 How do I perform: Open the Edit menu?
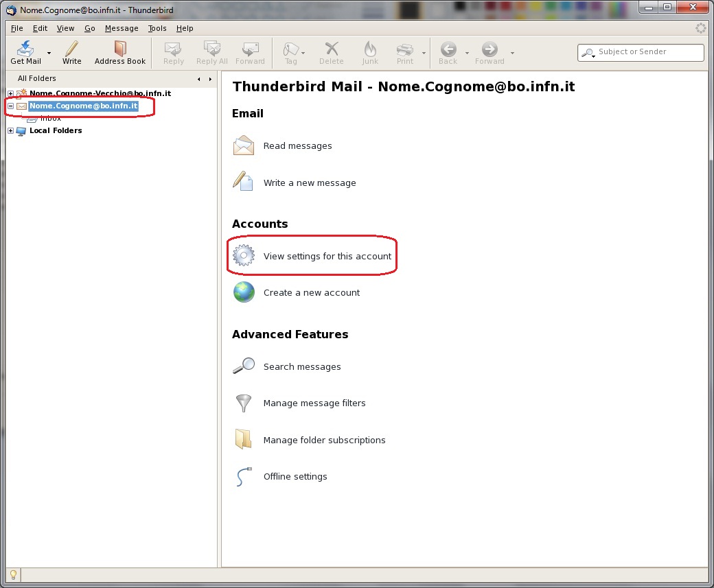40,28
